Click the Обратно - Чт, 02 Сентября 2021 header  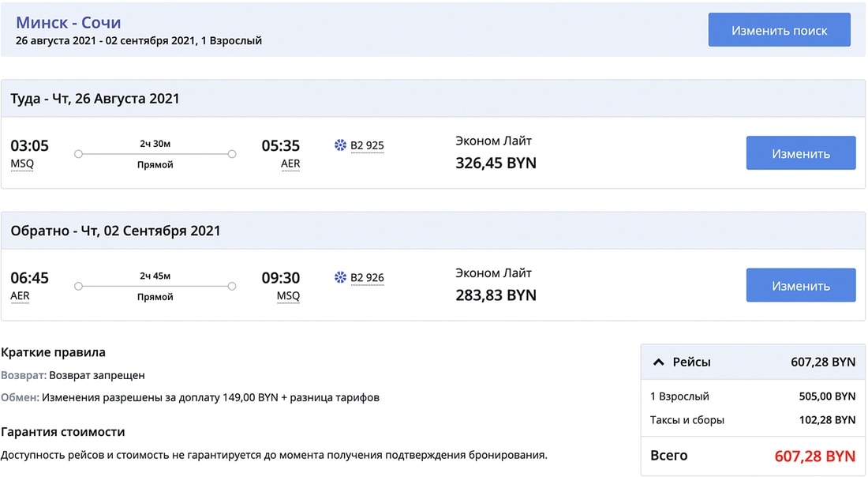pyautogui.click(x=115, y=231)
